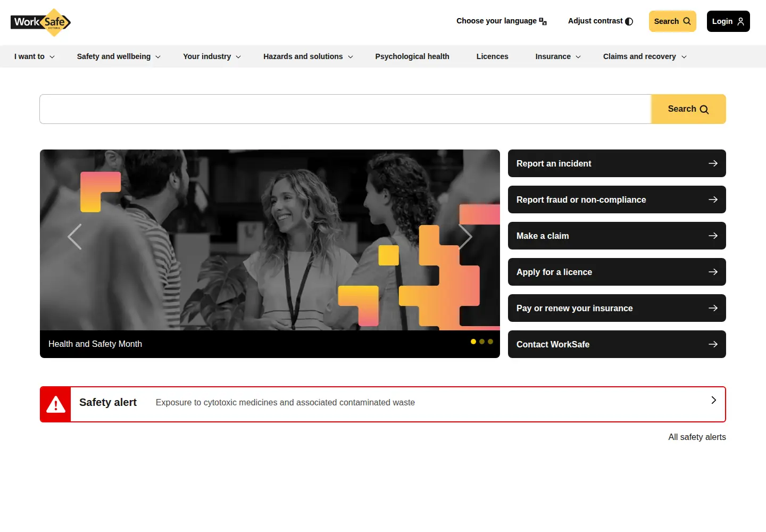The height and width of the screenshot is (532, 766).
Task: Click the Safety alert heading
Action: [x=108, y=402]
